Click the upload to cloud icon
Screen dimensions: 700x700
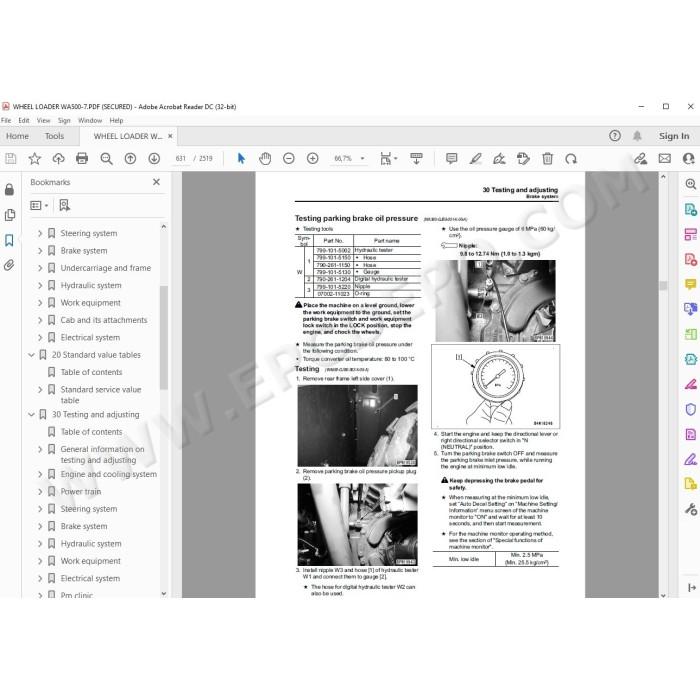[58, 158]
